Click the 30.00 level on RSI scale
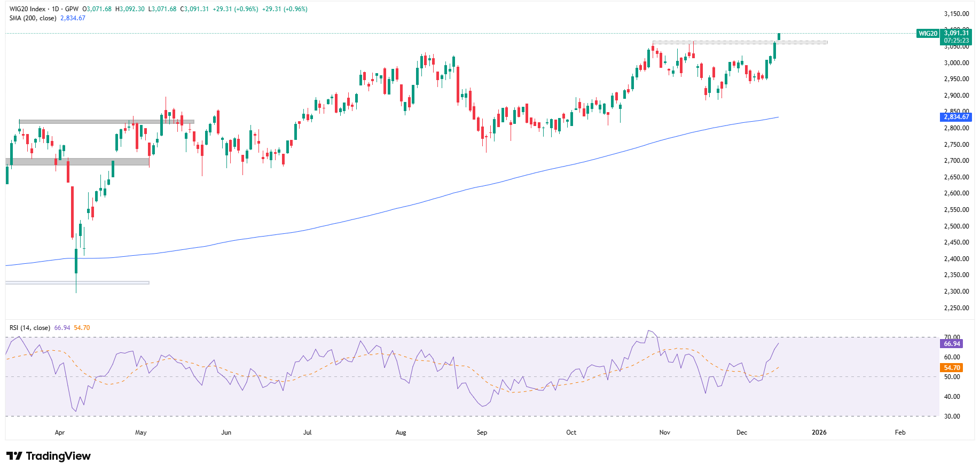 click(952, 416)
